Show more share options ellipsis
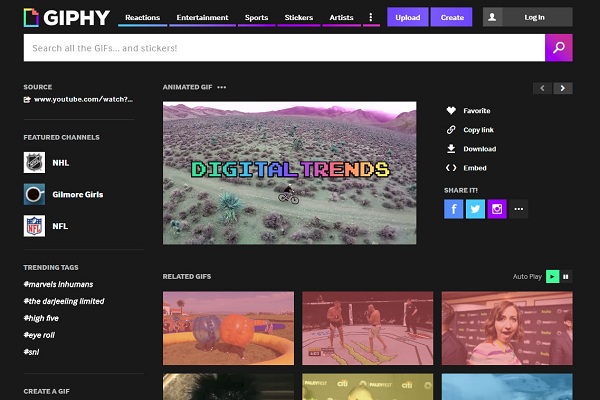Screen dimensions: 600x400 click(519, 209)
